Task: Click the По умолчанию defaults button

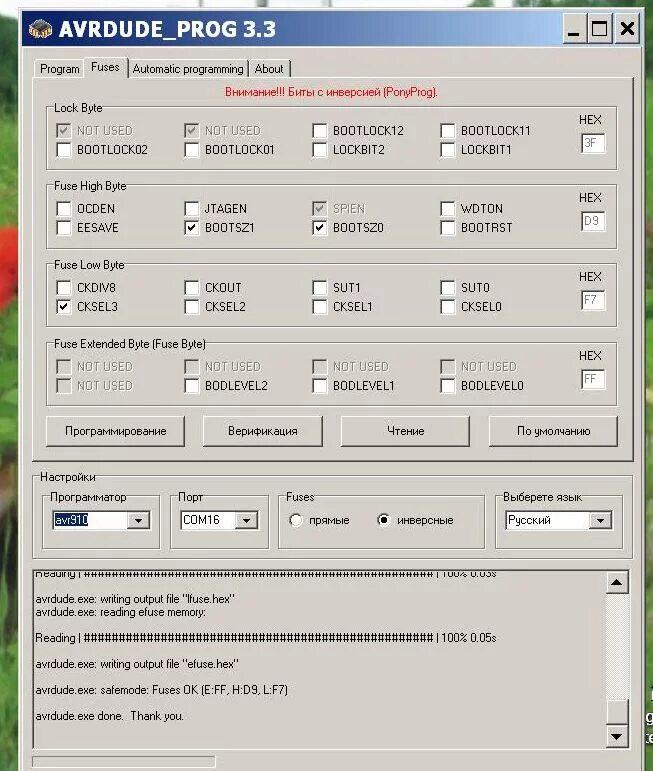Action: coord(553,431)
